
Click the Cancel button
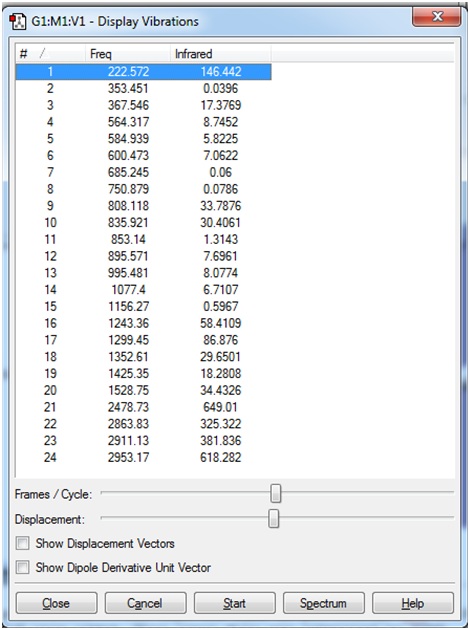pos(146,603)
